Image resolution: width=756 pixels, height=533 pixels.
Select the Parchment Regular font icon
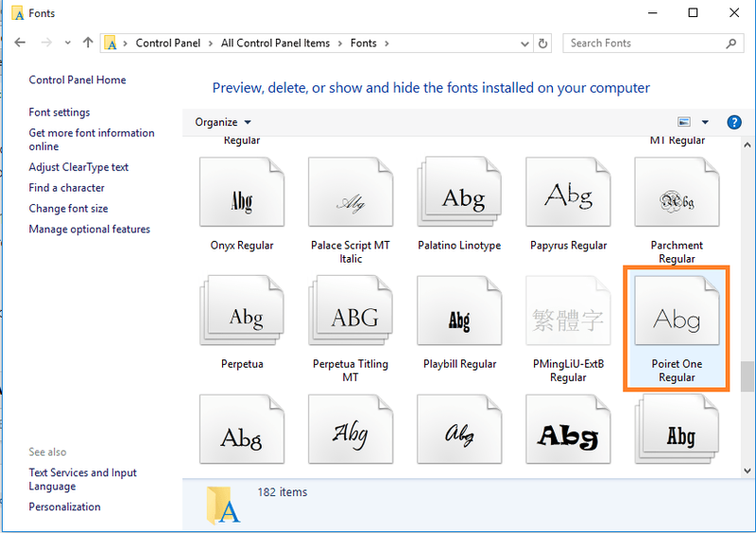click(x=677, y=192)
